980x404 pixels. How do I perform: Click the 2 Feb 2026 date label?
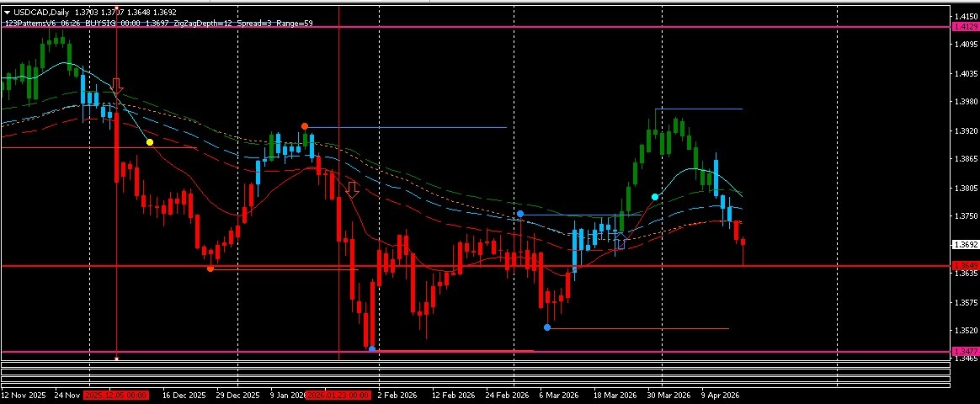tap(396, 396)
